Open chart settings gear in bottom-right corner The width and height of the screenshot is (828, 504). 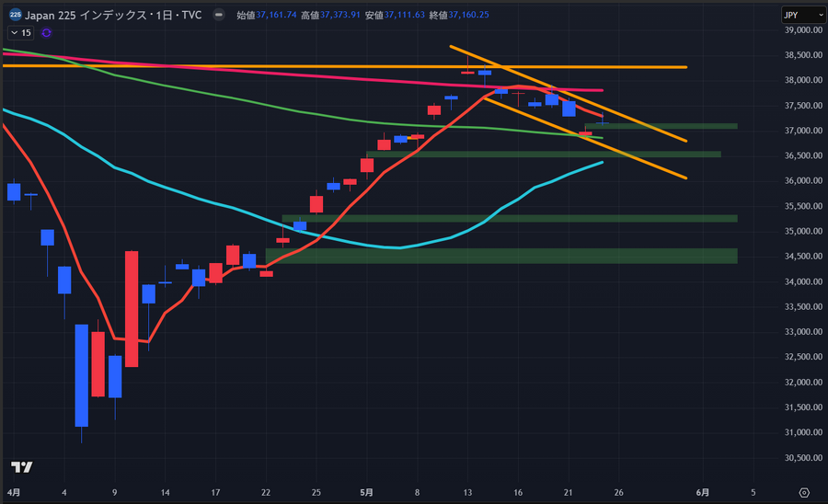[x=804, y=492]
